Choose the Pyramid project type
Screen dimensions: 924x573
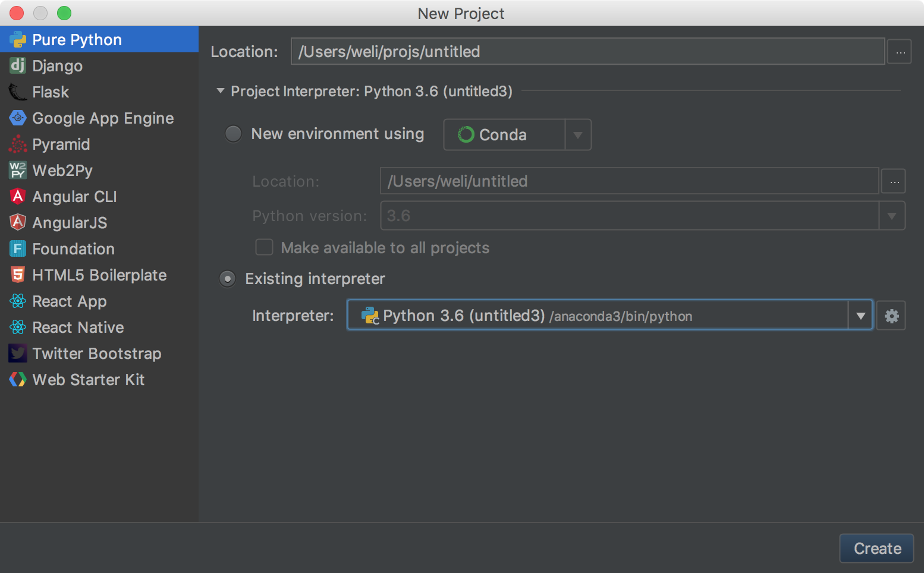[99, 144]
